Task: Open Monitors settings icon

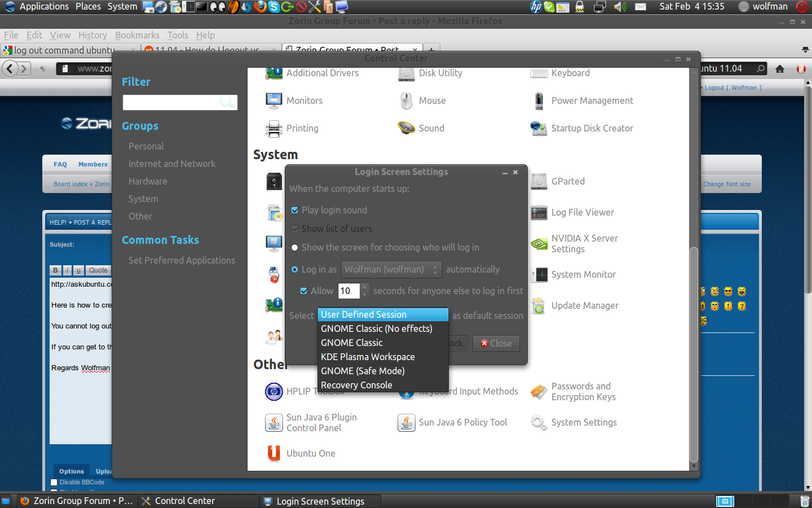Action: coord(274,100)
